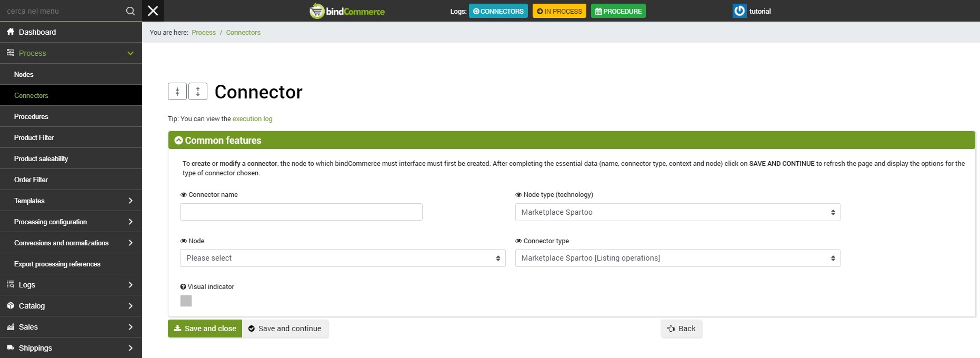Close the sidebar menu with X icon
This screenshot has width=980, height=358.
tap(153, 11)
